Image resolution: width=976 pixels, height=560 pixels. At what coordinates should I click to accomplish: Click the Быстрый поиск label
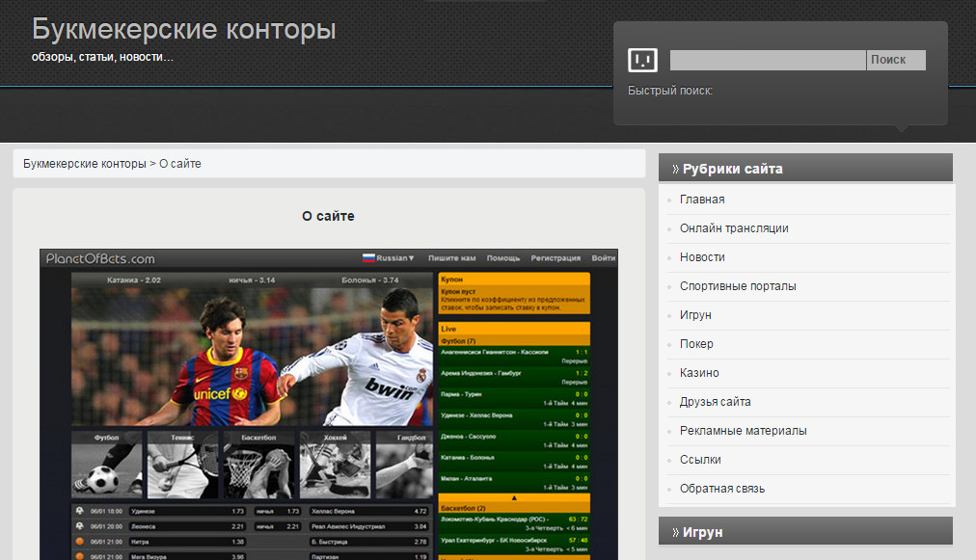tap(669, 91)
